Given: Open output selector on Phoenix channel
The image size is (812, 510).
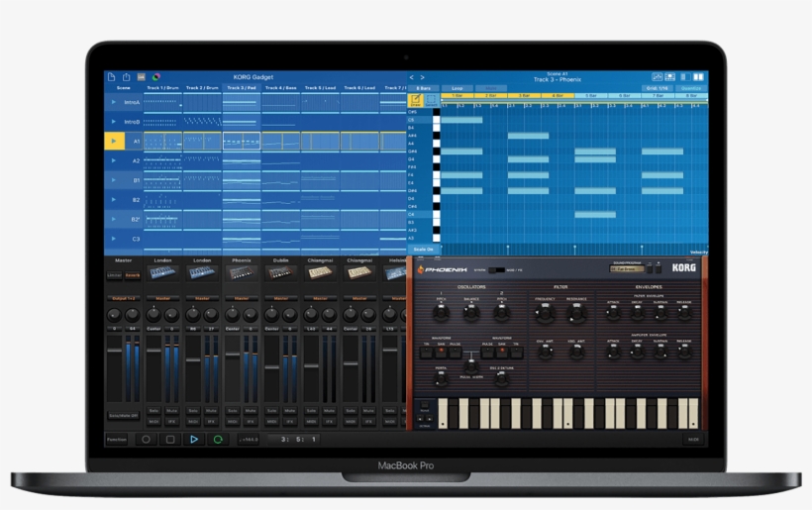Looking at the screenshot, I should [x=242, y=299].
